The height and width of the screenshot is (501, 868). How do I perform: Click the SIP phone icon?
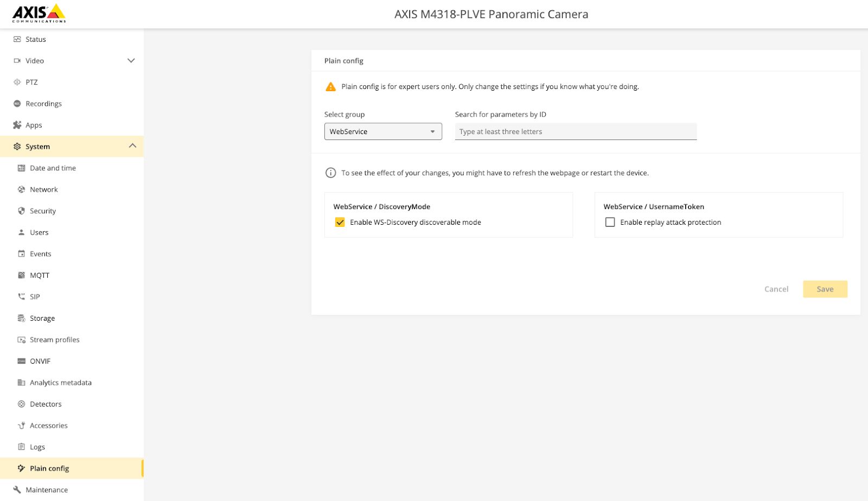22,296
